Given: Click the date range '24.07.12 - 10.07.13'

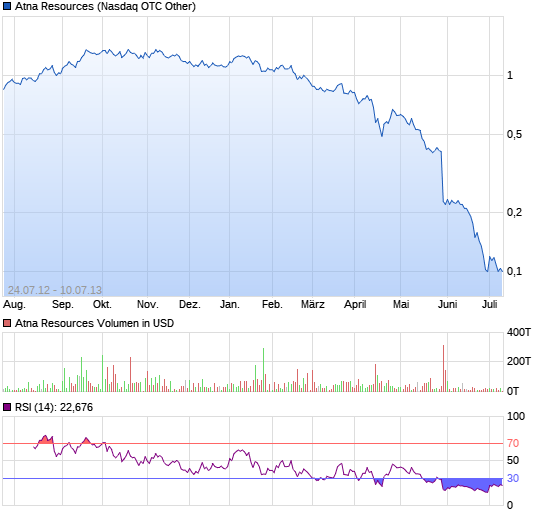Looking at the screenshot, I should click(x=55, y=290).
